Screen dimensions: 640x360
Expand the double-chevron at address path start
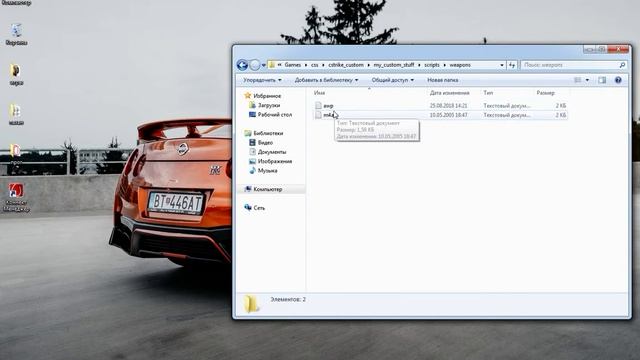tap(279, 65)
